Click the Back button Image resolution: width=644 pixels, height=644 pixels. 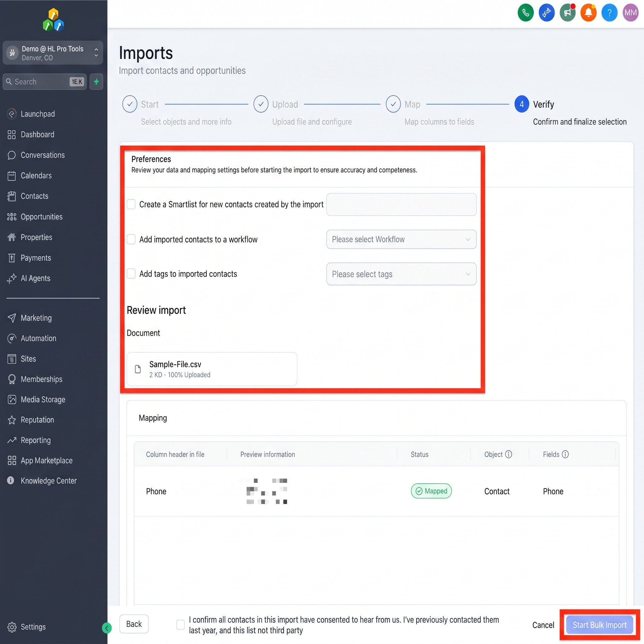134,624
